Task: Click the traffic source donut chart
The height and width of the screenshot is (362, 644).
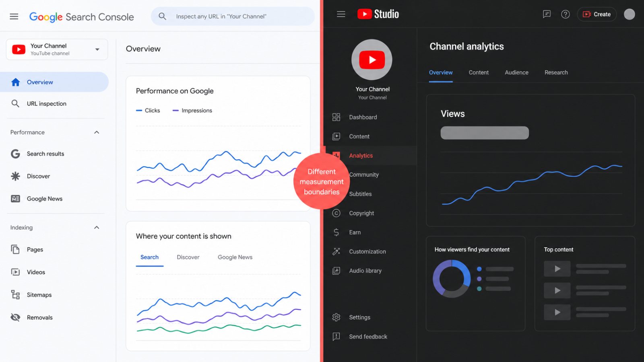Action: tap(452, 279)
